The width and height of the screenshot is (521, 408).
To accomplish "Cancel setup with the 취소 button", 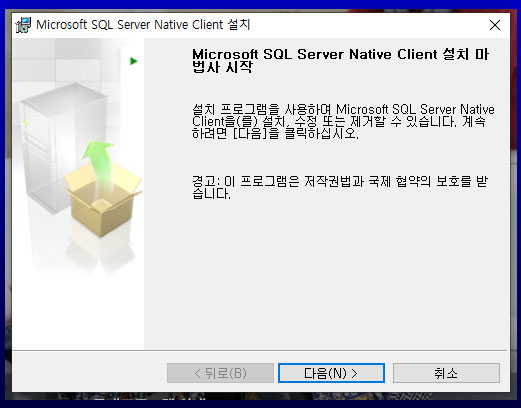I will pyautogui.click(x=446, y=373).
